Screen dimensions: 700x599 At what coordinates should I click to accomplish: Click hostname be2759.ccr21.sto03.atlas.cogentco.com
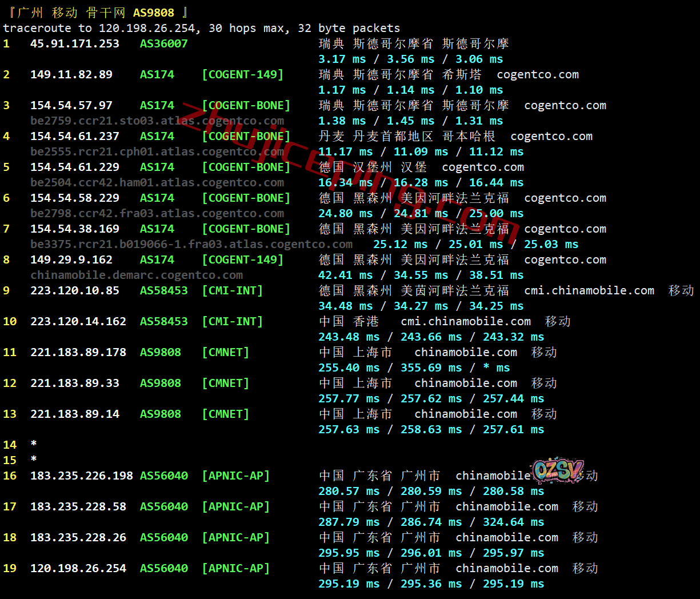click(157, 121)
